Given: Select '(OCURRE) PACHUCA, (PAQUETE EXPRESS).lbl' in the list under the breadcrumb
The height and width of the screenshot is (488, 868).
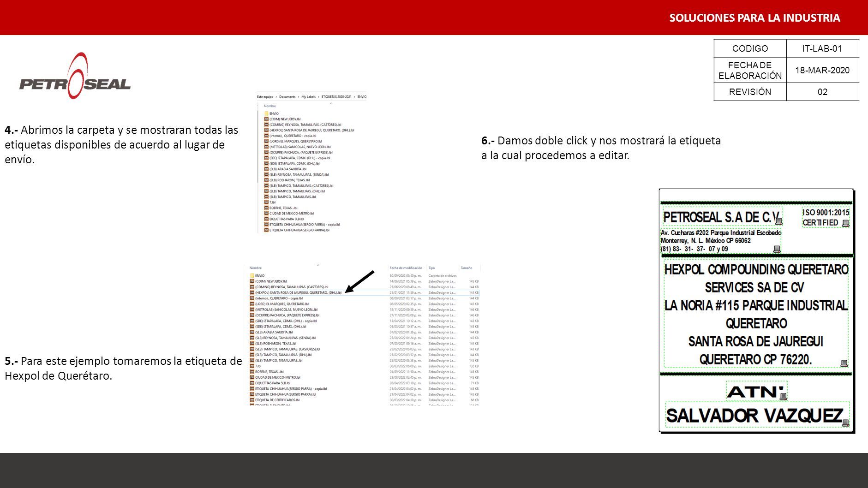Looking at the screenshot, I should point(301,153).
